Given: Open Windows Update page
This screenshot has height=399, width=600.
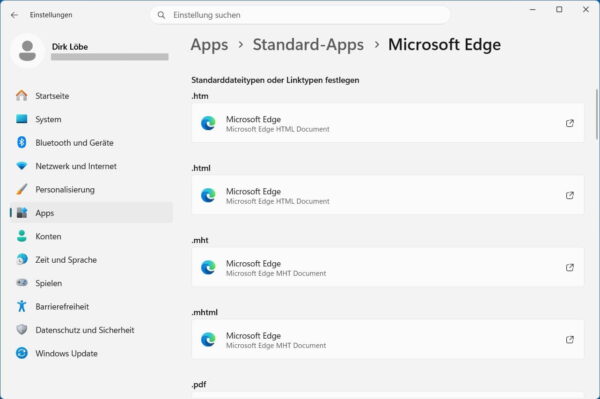Looking at the screenshot, I should tap(91, 353).
